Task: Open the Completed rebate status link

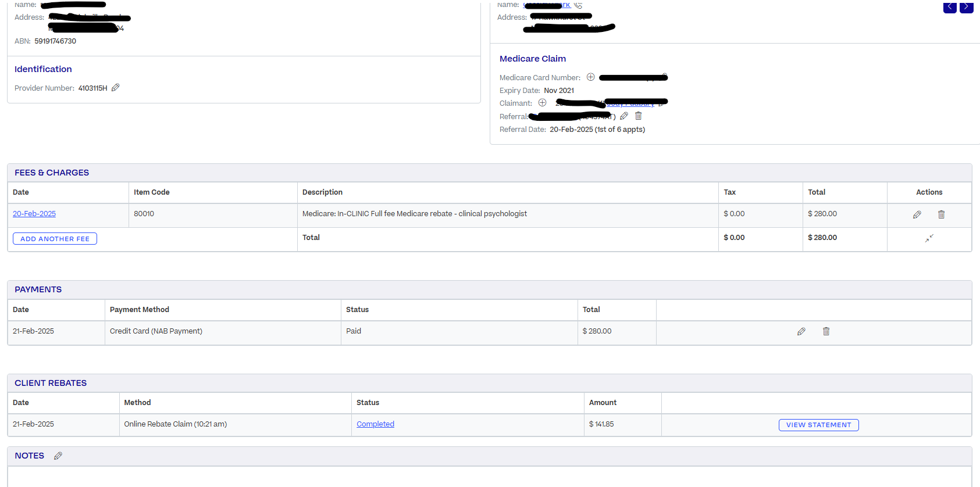Action: coord(375,424)
